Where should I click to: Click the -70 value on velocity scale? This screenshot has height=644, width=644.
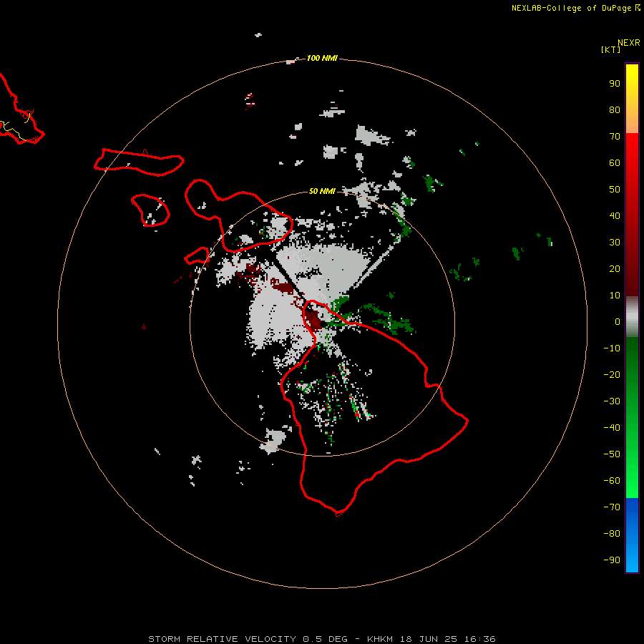coord(612,507)
